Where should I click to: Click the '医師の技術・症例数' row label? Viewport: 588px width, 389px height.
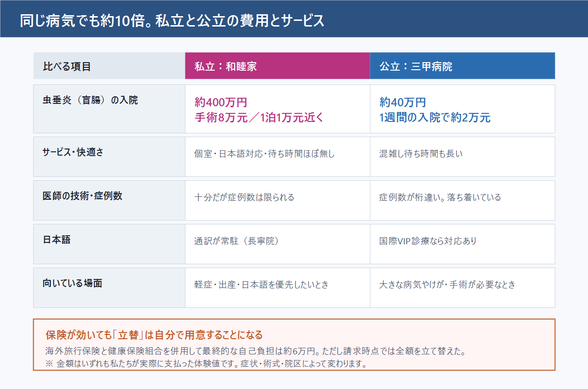(109, 200)
